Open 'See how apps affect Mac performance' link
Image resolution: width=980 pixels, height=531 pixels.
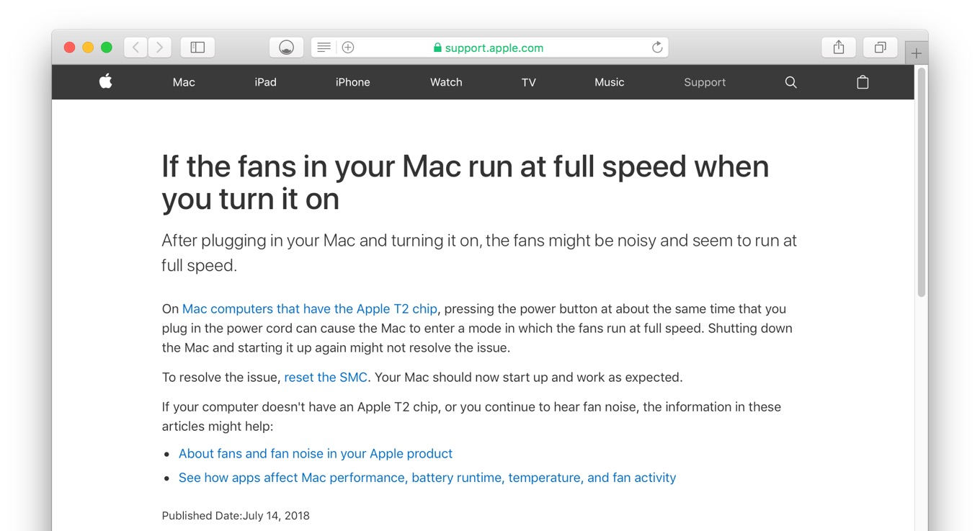[427, 477]
